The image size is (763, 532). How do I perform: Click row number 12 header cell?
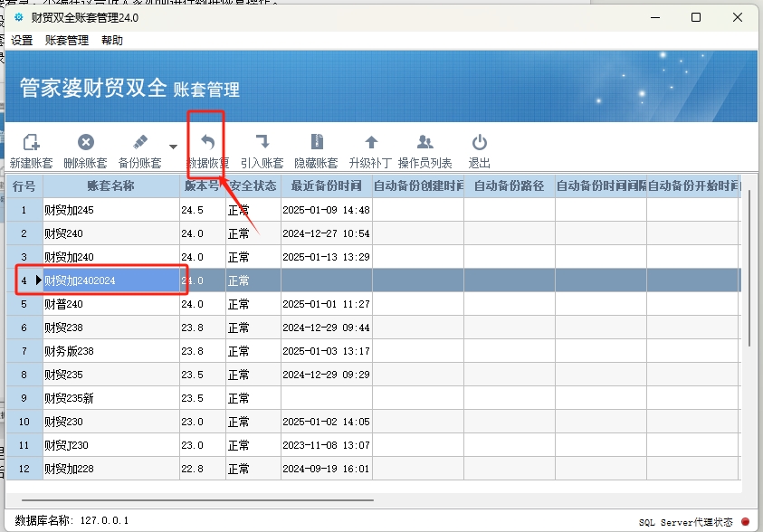pos(24,469)
